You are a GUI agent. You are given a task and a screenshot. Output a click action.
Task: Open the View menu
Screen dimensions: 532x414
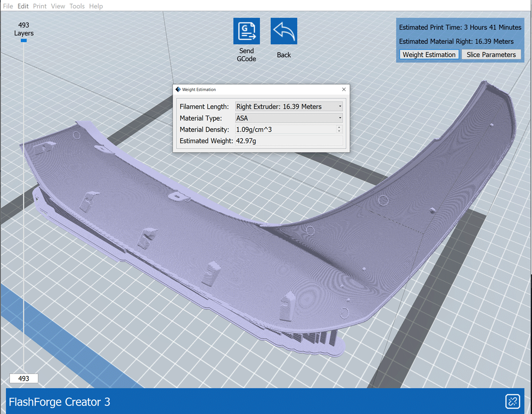coord(58,6)
